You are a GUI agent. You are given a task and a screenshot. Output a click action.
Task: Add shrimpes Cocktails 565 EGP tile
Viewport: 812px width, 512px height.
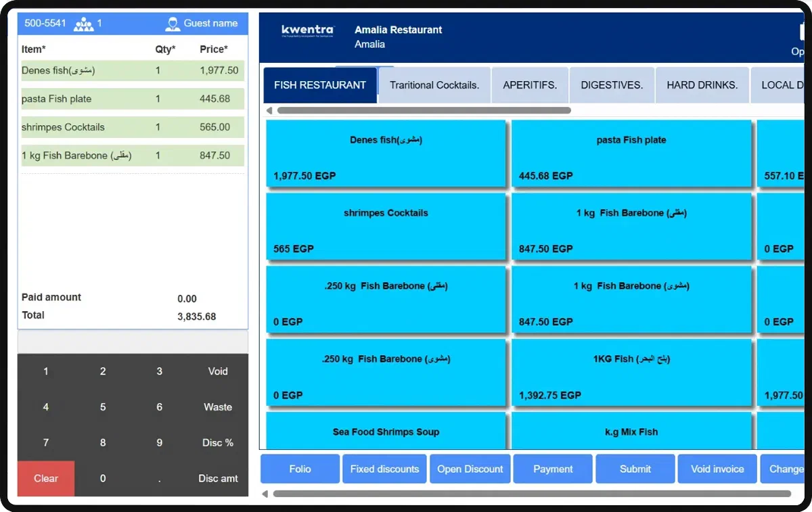[x=386, y=227]
